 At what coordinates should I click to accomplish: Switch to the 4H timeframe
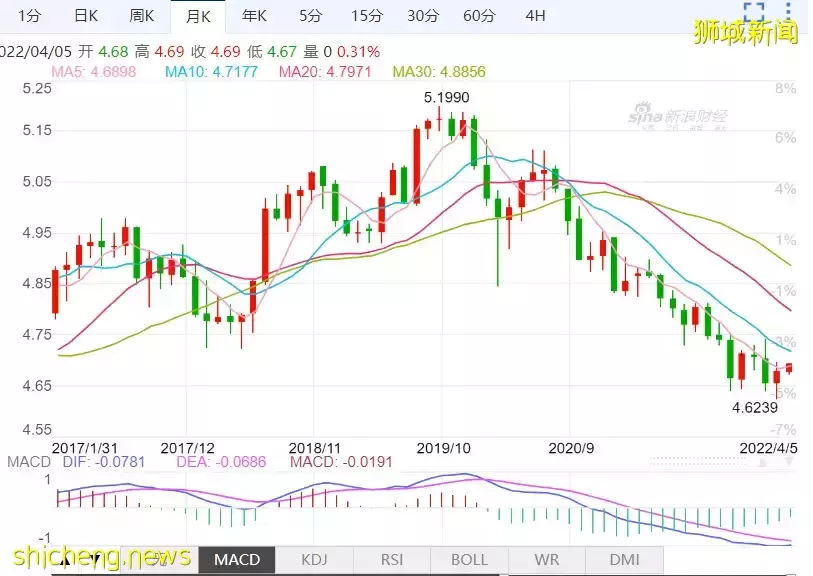(536, 15)
